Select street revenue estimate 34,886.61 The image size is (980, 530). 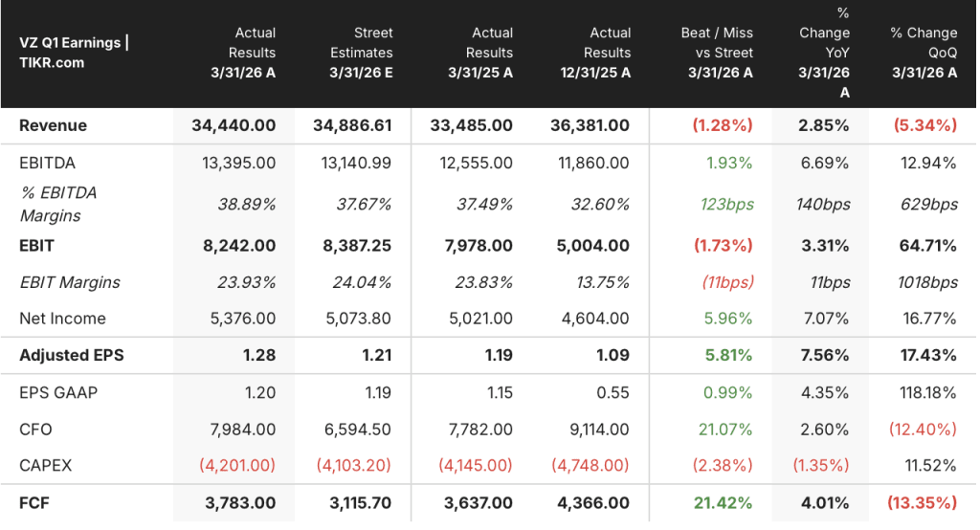click(352, 125)
